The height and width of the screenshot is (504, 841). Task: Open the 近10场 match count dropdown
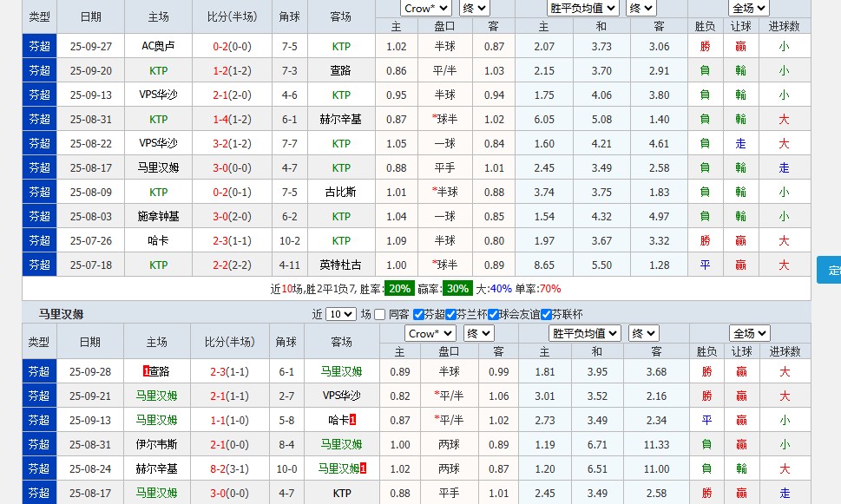(340, 314)
